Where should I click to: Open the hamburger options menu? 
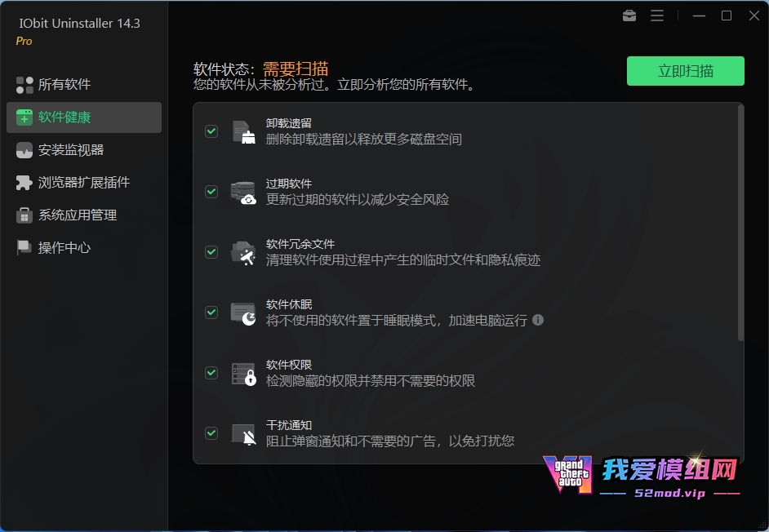coord(657,16)
